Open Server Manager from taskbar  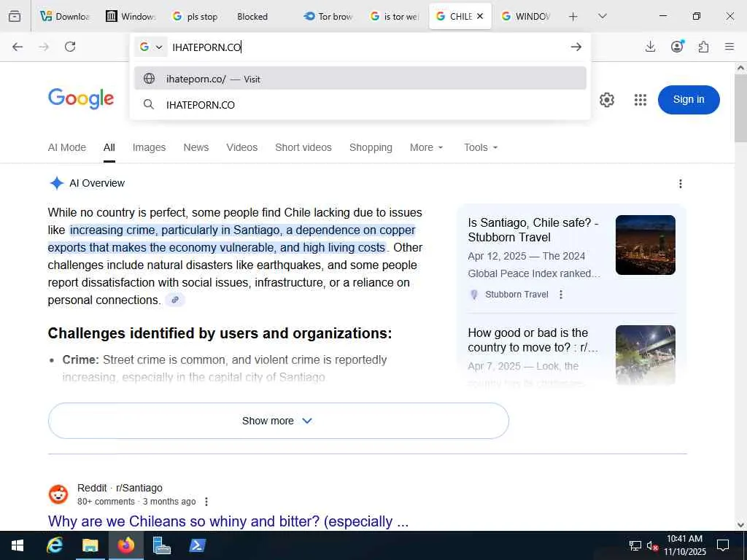(162, 545)
